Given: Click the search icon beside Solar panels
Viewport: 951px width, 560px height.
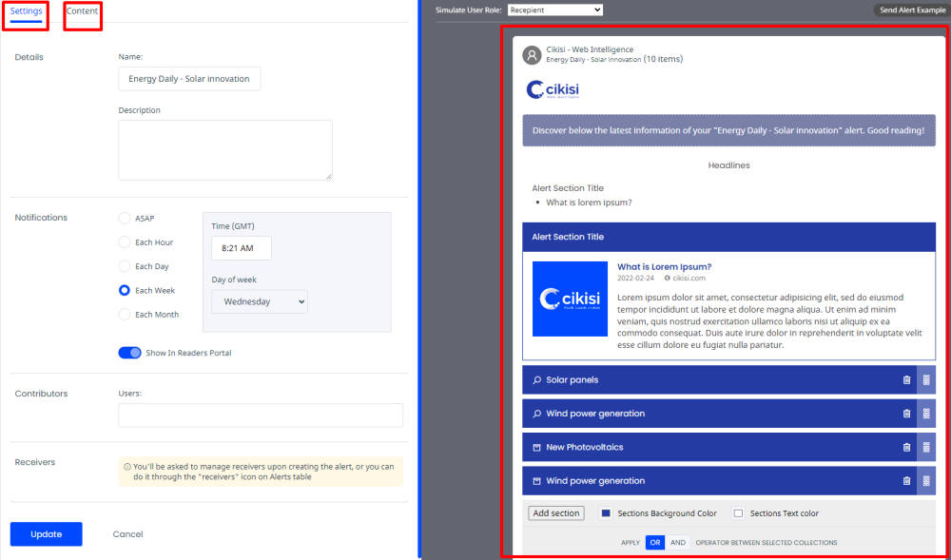Looking at the screenshot, I should coord(536,380).
